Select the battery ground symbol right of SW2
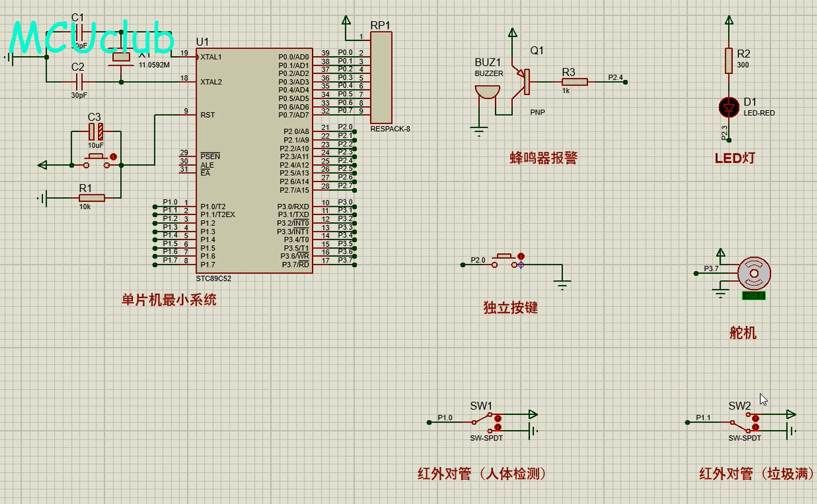Screen dimensions: 817x504 [x=792, y=431]
